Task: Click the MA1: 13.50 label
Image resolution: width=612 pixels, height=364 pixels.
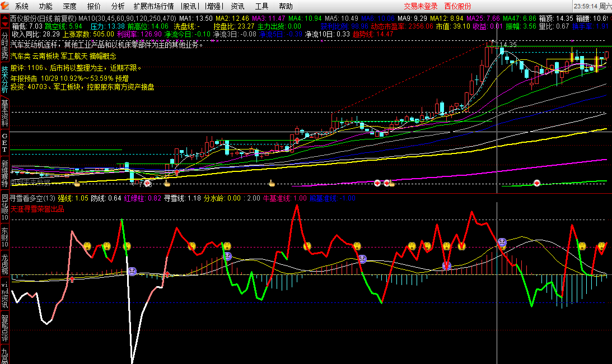Action: pyautogui.click(x=196, y=18)
